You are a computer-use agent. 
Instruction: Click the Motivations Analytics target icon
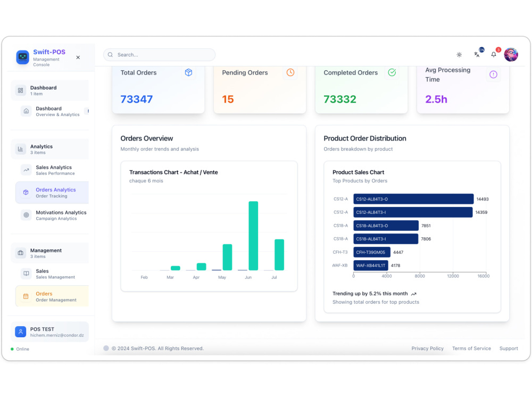click(26, 215)
